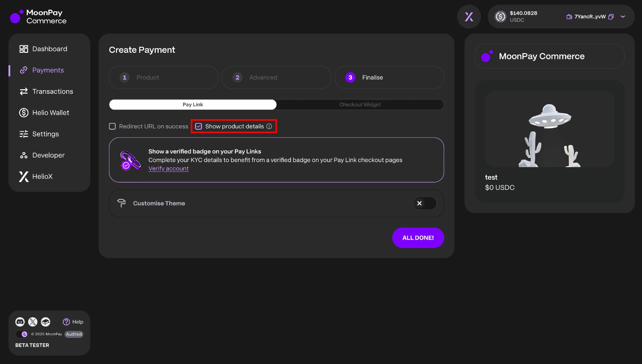The height and width of the screenshot is (364, 642).
Task: Turn on Customise Theme toggle
Action: 425,203
